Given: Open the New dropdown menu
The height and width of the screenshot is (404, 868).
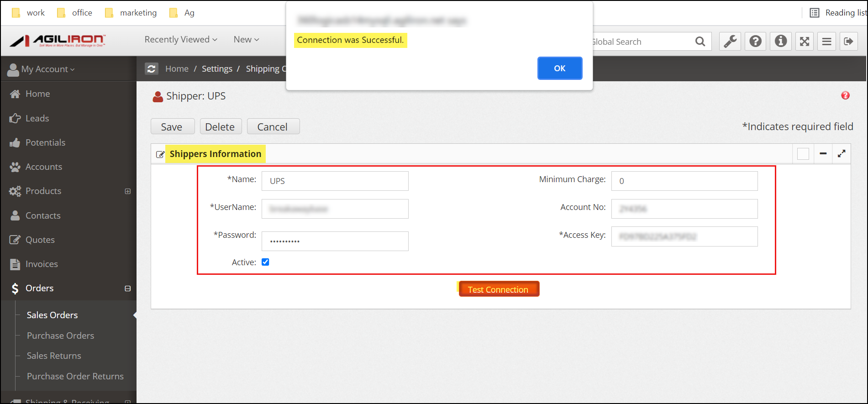Looking at the screenshot, I should point(247,40).
